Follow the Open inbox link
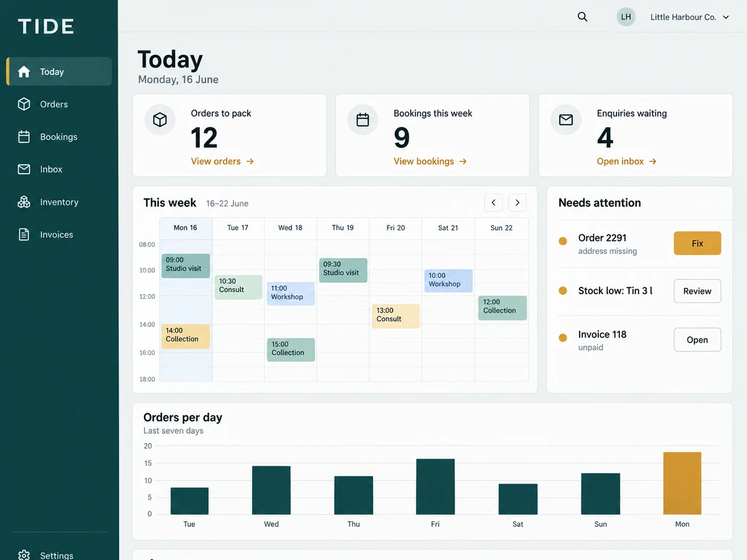The height and width of the screenshot is (560, 747). (x=626, y=161)
